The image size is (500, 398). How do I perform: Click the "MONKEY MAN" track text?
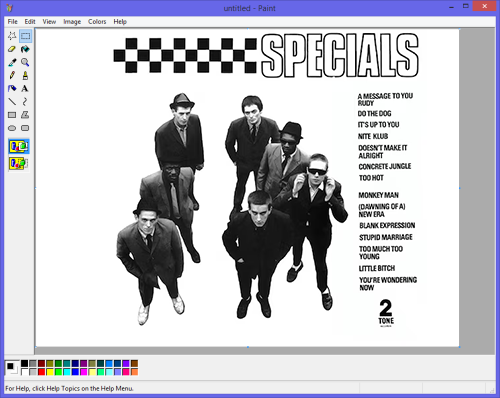pos(378,195)
